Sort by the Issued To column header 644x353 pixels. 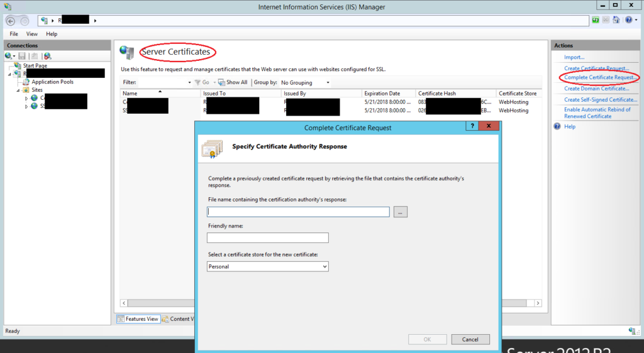[x=241, y=94]
